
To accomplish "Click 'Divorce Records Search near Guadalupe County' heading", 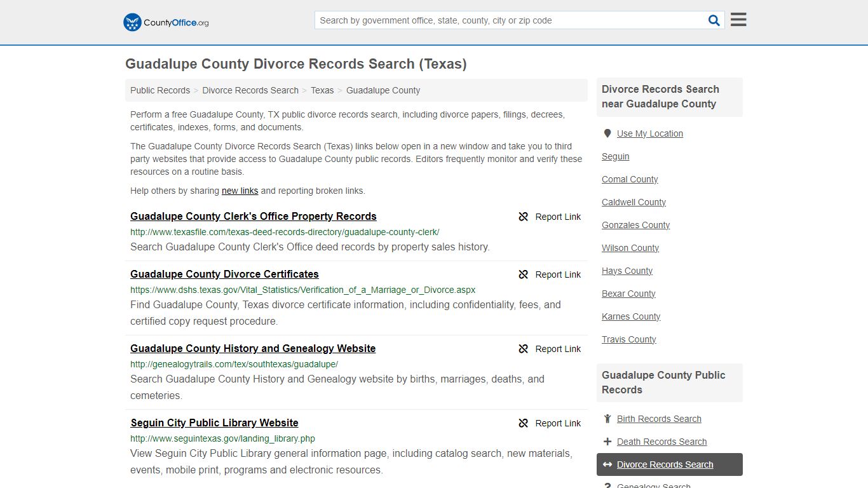I will coord(660,97).
